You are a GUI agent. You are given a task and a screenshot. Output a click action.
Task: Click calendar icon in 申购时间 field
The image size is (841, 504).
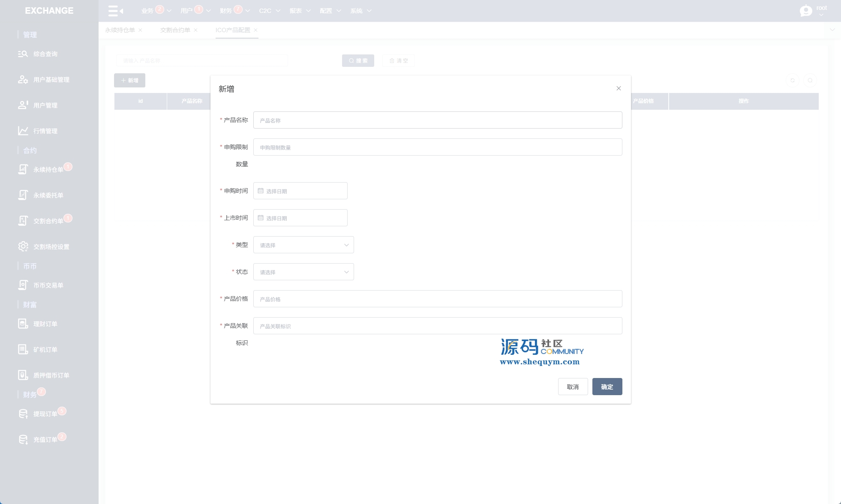pos(261,191)
